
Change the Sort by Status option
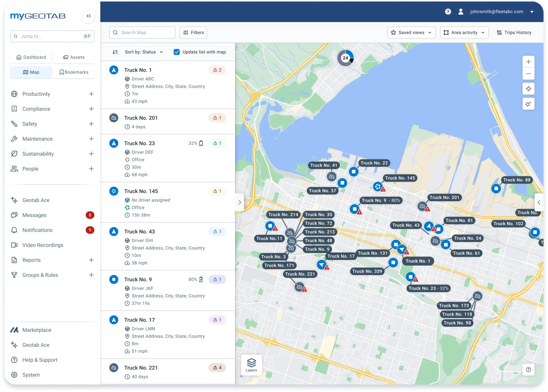click(144, 52)
